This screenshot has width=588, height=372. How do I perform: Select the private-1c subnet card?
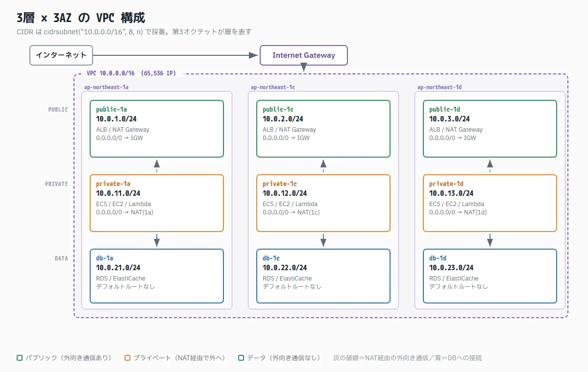coord(323,203)
